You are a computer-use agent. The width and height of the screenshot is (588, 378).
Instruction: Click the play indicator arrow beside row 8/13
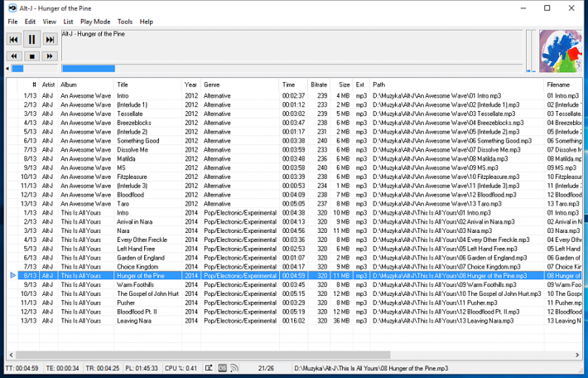(x=12, y=275)
